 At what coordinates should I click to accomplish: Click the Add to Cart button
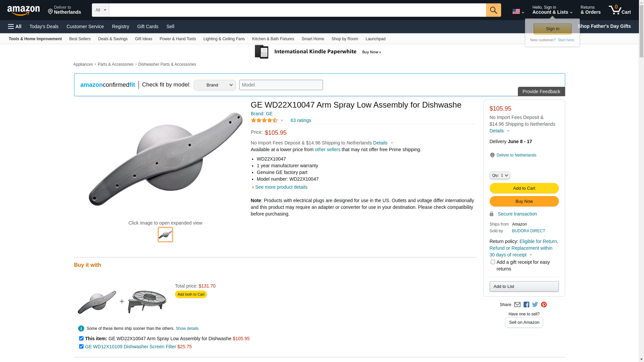(x=524, y=188)
